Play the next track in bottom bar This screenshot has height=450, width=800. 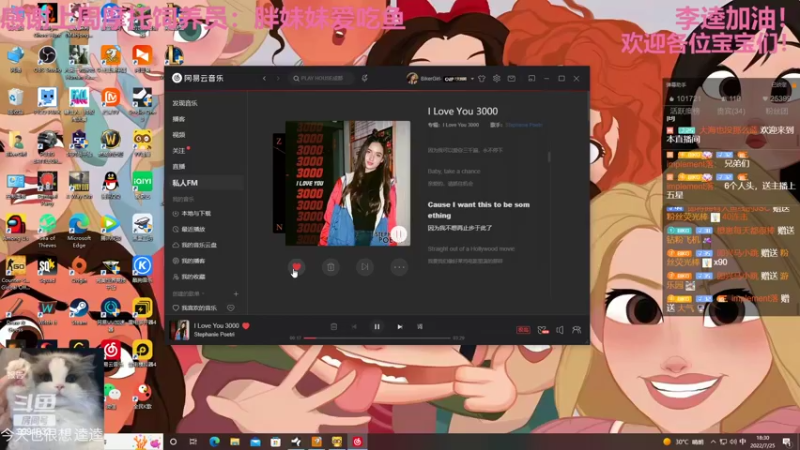(400, 327)
